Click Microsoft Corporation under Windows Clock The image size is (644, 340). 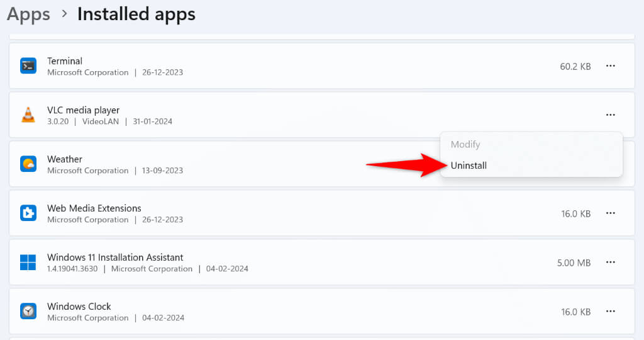[x=88, y=318]
